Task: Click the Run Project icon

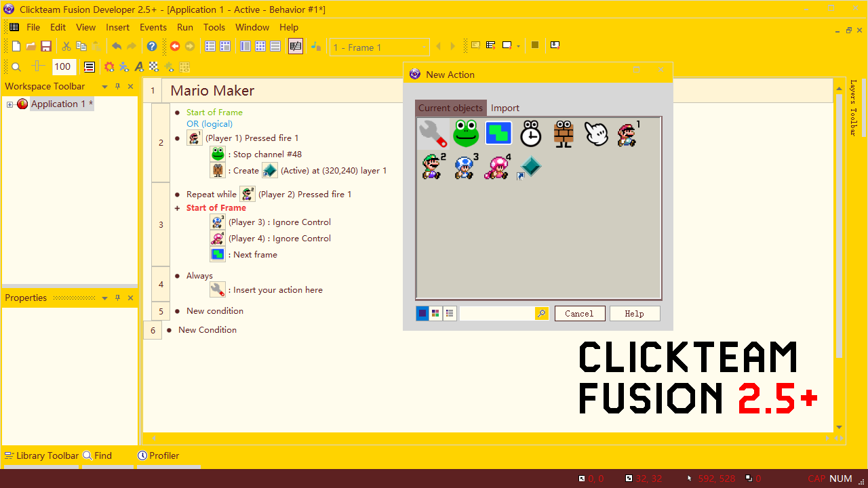Action: [476, 45]
